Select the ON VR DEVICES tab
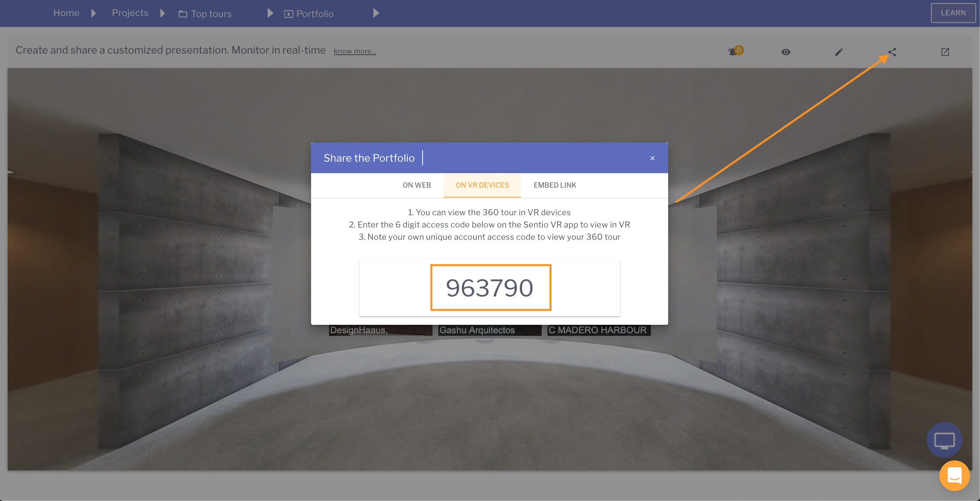 point(482,185)
